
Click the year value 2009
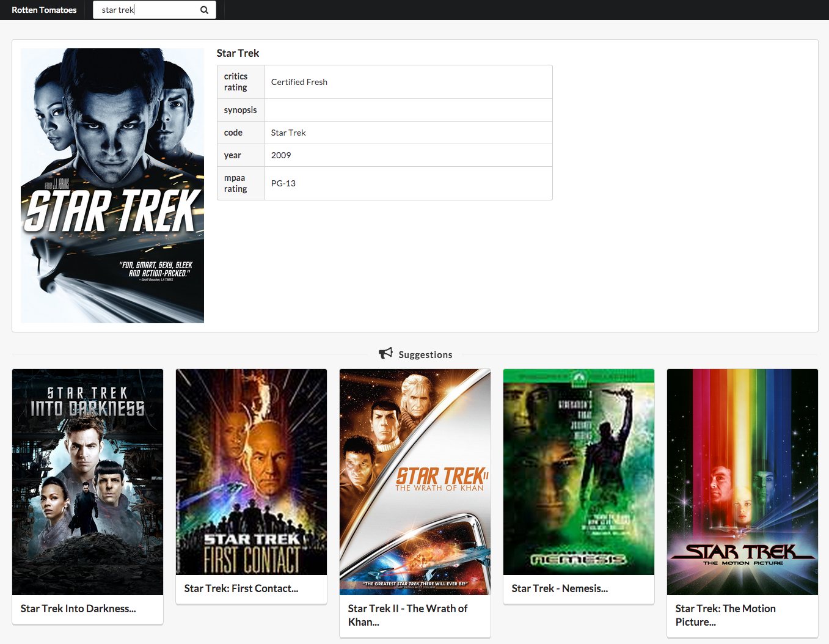[281, 155]
